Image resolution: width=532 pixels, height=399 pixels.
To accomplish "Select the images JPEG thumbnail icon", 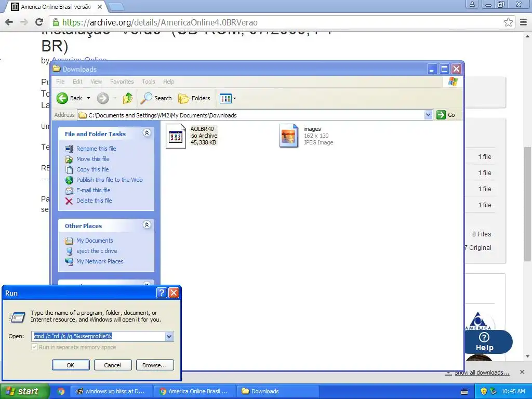I will pyautogui.click(x=288, y=136).
